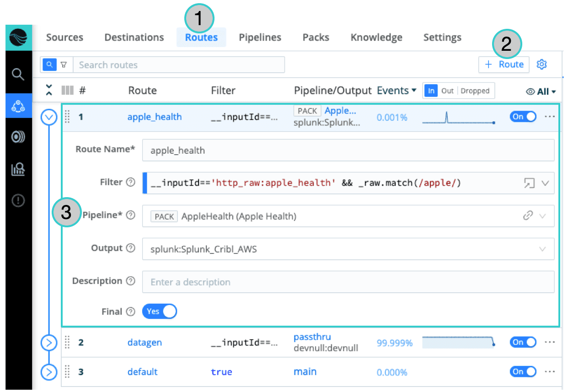568x392 pixels.
Task: Open the monitoring chart icon in sidebar
Action: [x=18, y=170]
